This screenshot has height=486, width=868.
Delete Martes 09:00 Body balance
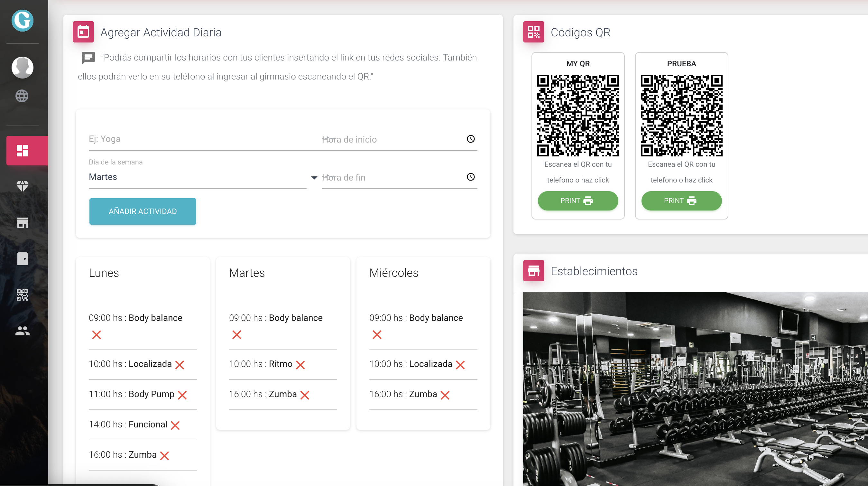coord(237,335)
